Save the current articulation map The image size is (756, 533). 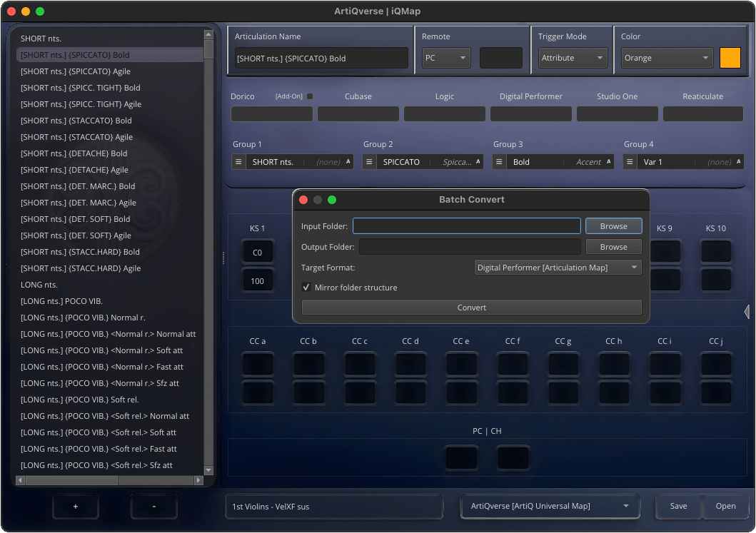(x=678, y=506)
